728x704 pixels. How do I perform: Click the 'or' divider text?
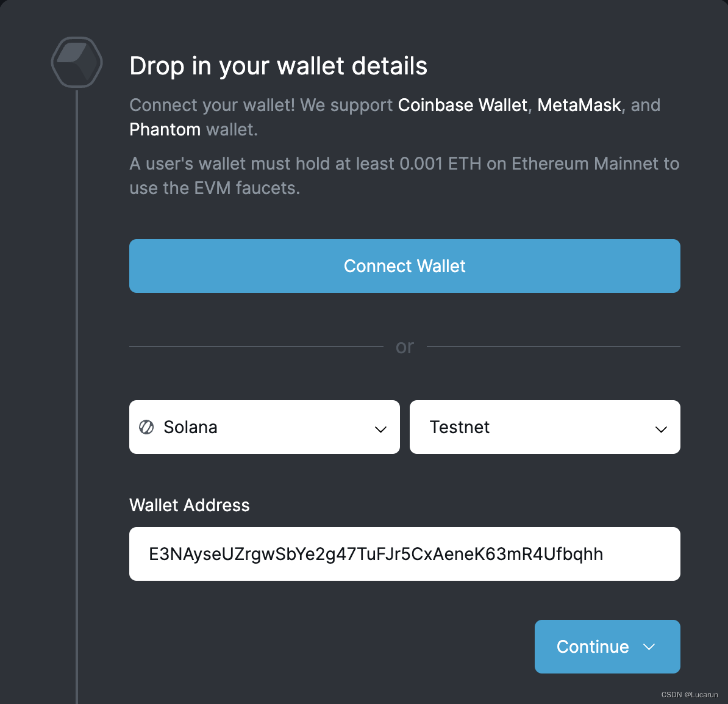(405, 347)
